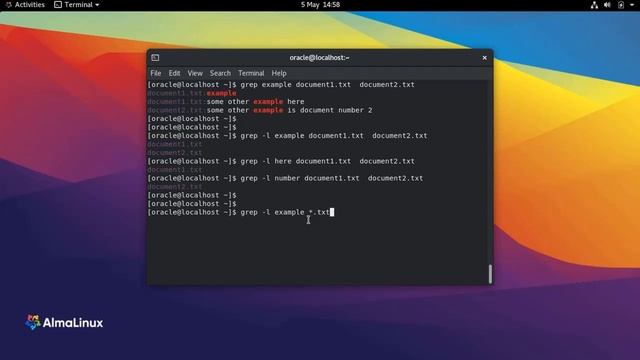Expand the system menu arrow in top bar
Screen dimensions: 640x360
[632, 5]
